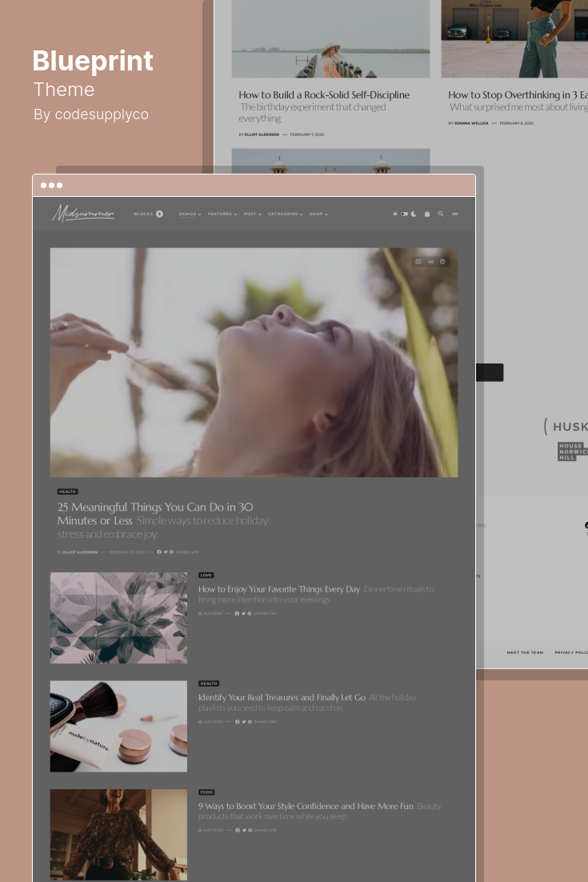Share 25 Meaningful Things on Twitter
Viewport: 588px width, 882px height.
166,552
